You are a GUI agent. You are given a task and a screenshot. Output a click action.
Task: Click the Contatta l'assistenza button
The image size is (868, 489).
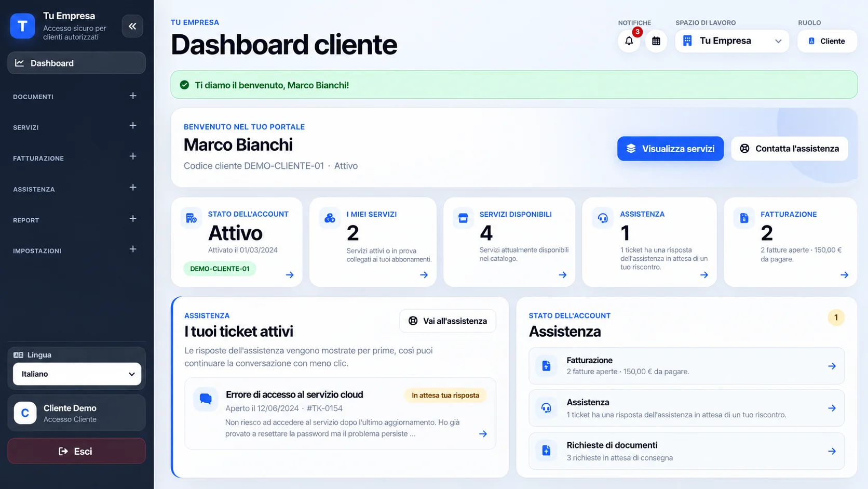(790, 149)
